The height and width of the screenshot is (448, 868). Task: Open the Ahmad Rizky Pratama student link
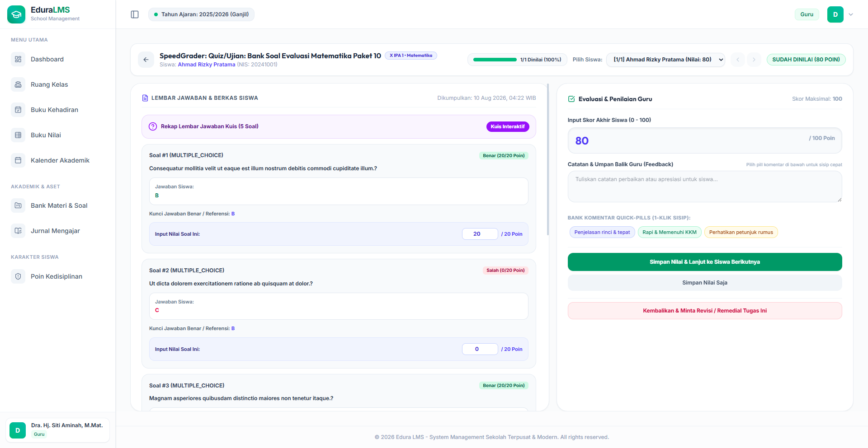207,65
